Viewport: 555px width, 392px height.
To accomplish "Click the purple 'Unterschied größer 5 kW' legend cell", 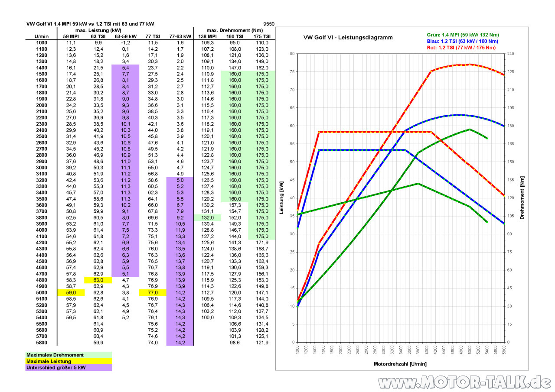I will point(69,368).
